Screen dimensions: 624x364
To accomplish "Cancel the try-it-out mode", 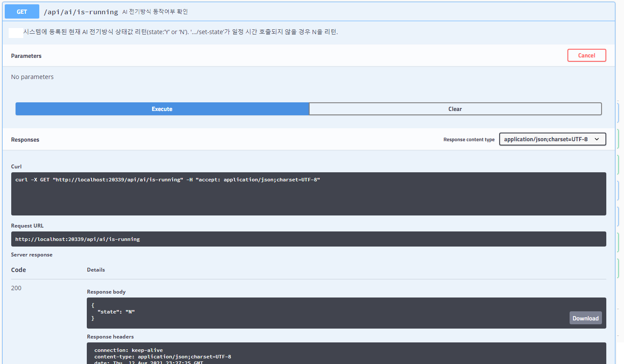I will (586, 55).
